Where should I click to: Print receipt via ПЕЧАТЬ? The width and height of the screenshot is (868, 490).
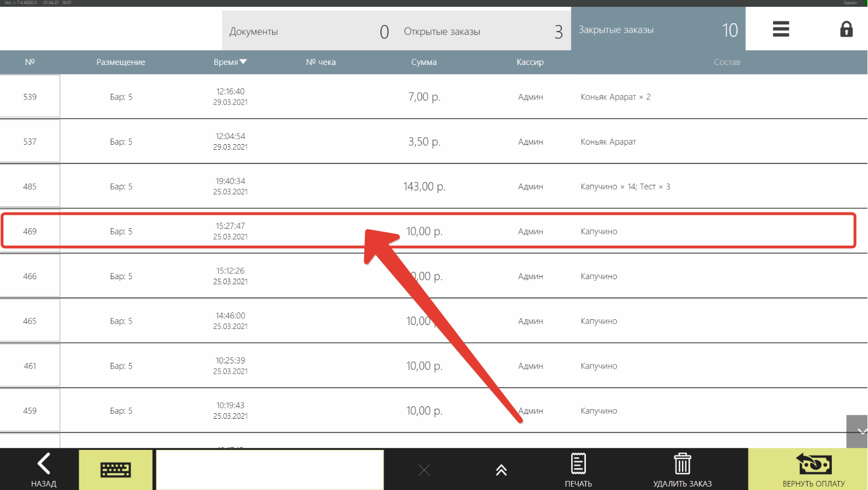click(578, 470)
